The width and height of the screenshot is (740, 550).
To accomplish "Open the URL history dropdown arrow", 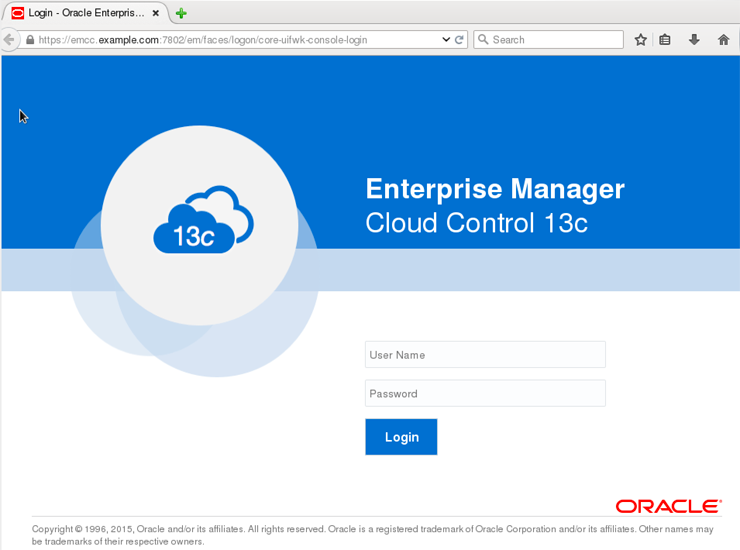I will coord(446,40).
